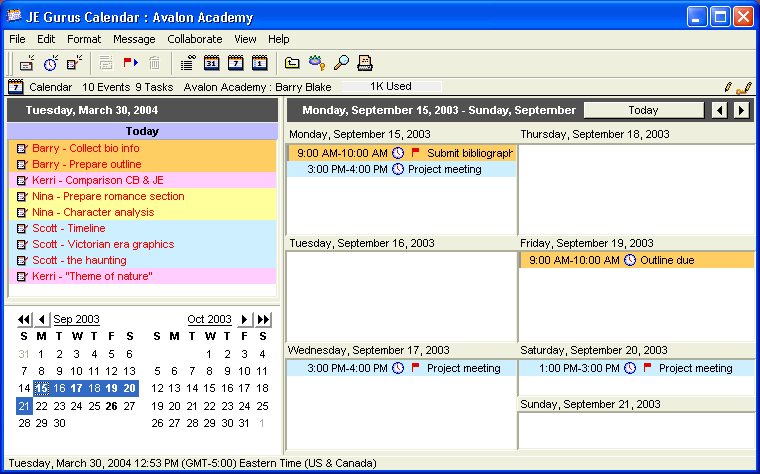760x474 pixels.
Task: Switch to week view icon showing 7
Action: tap(235, 63)
